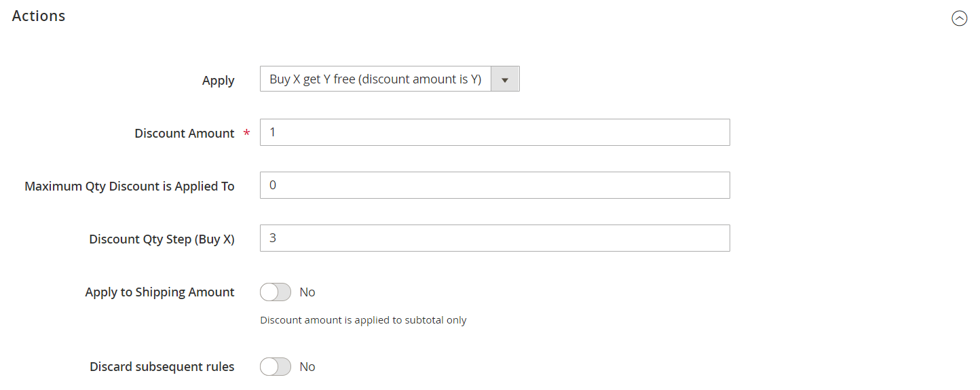This screenshot has width=980, height=390.
Task: Enable the Apply to Shipping Amount switch
Action: [x=275, y=292]
